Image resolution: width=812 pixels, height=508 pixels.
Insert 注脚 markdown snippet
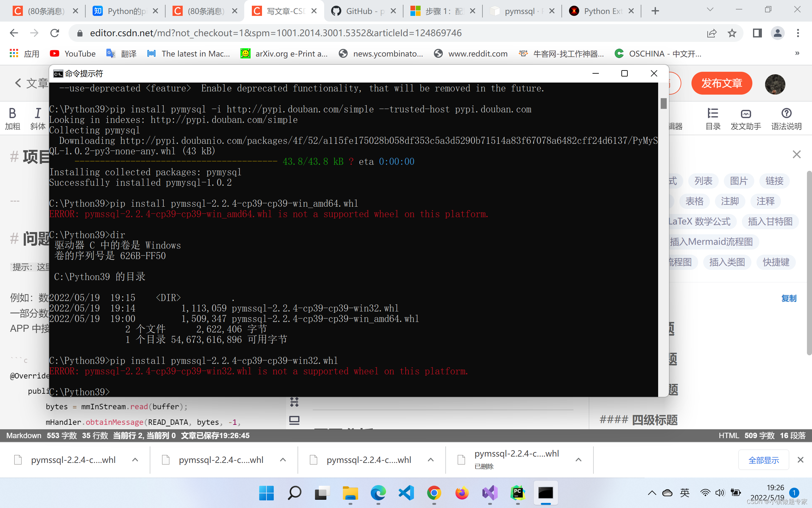[730, 201]
